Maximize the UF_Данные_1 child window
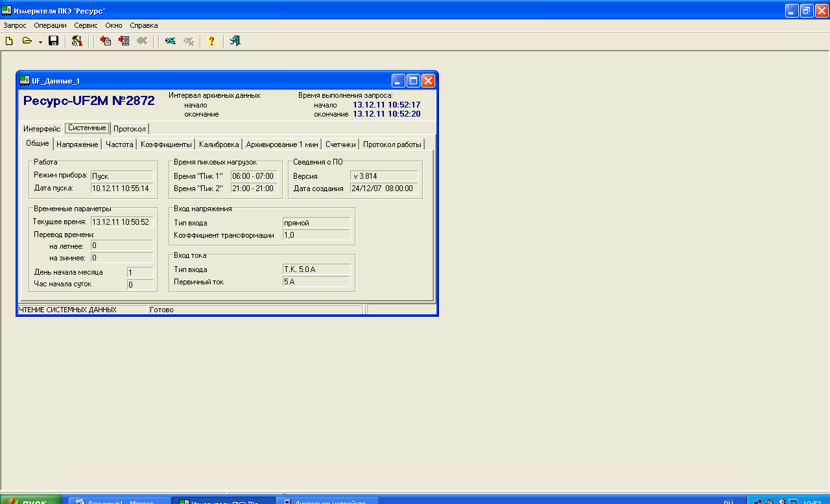830x504 pixels. tap(413, 80)
